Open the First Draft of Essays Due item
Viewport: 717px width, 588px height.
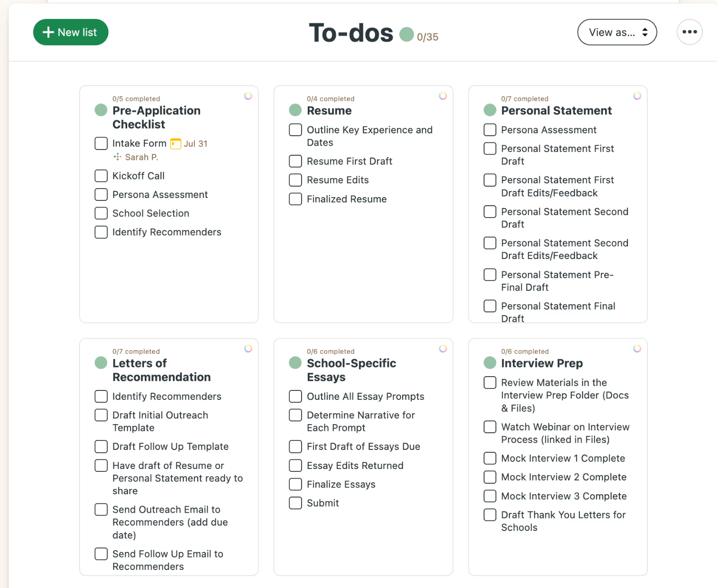tap(364, 447)
